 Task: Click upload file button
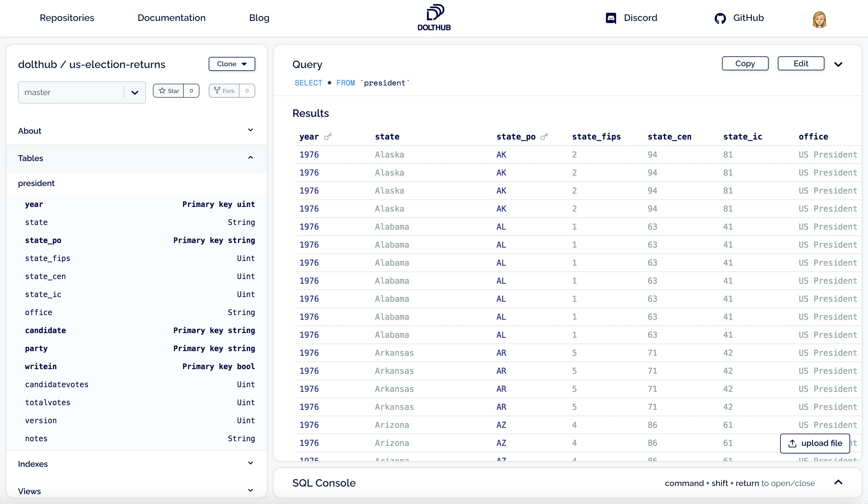coord(815,443)
